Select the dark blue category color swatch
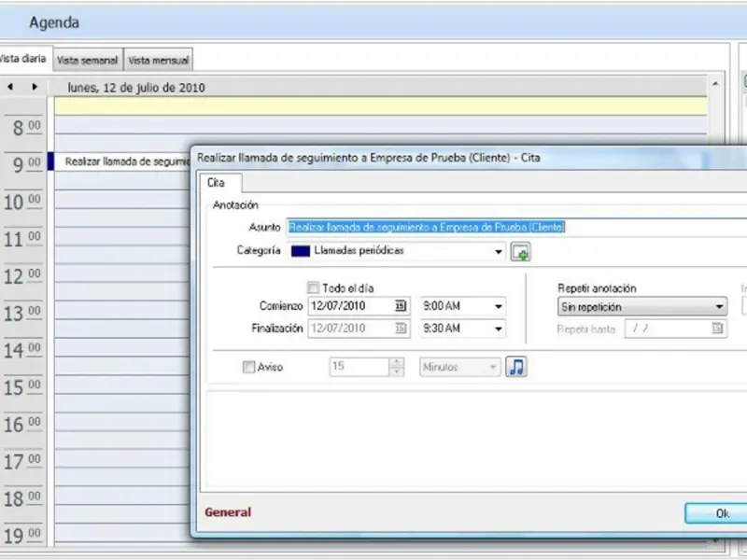This screenshot has height=560, width=747. [x=301, y=251]
